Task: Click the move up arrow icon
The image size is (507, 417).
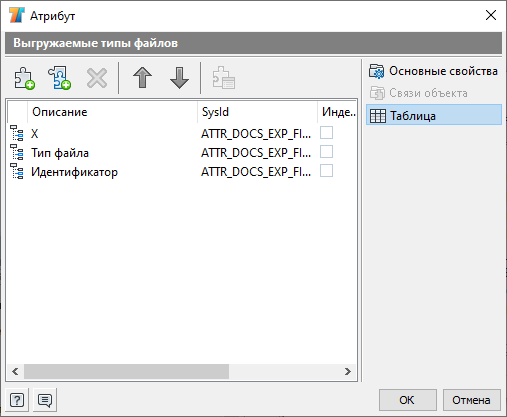Action: (x=142, y=78)
